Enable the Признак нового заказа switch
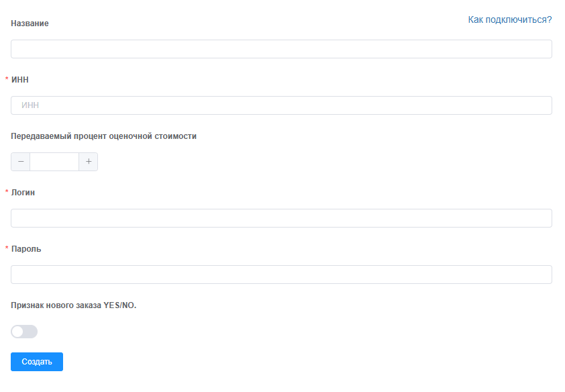 [x=24, y=332]
